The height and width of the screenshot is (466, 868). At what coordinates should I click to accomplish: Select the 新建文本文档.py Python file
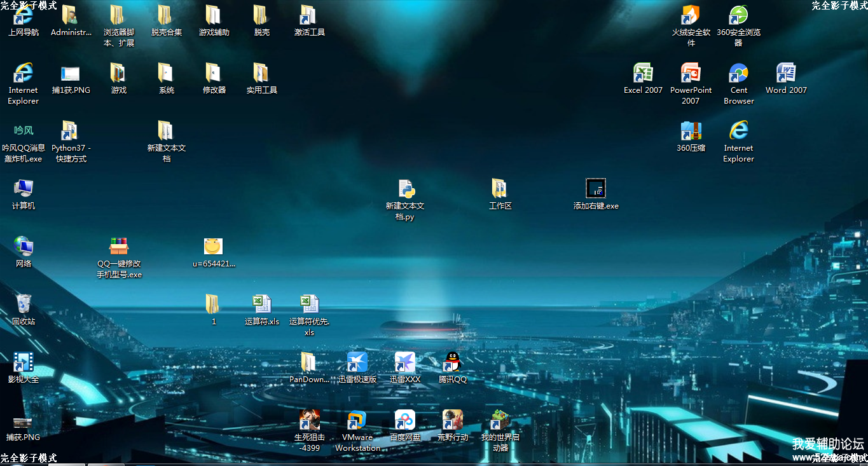pyautogui.click(x=405, y=189)
